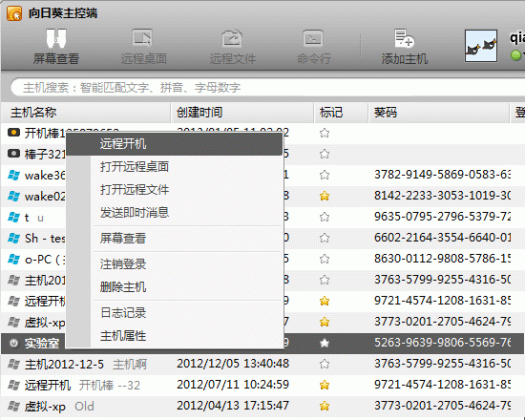Choose 注销登录 from context menu
The height and width of the screenshot is (420, 525).
175,263
